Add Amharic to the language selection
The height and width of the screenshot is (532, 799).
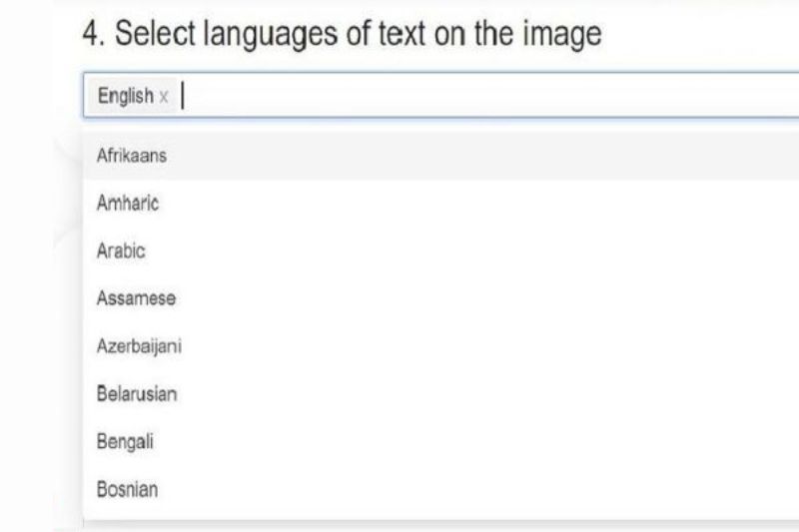coord(128,204)
